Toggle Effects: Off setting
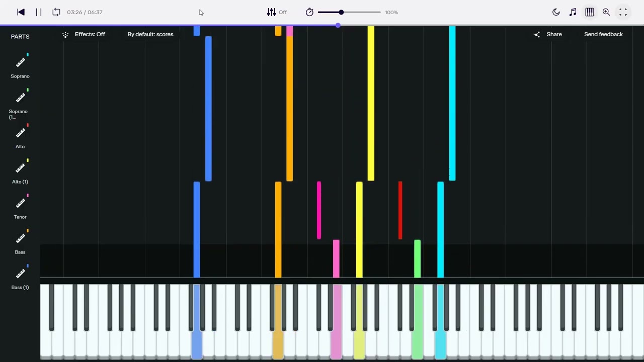 coord(90,34)
